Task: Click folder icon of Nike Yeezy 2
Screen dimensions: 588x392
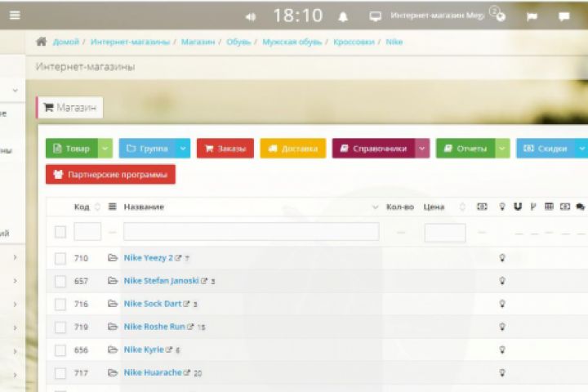Action: click(x=113, y=258)
